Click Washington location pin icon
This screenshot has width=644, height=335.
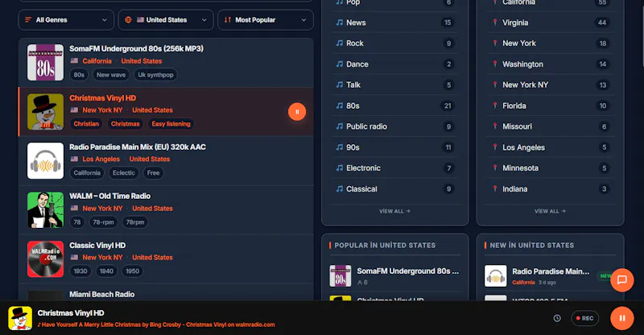point(495,64)
